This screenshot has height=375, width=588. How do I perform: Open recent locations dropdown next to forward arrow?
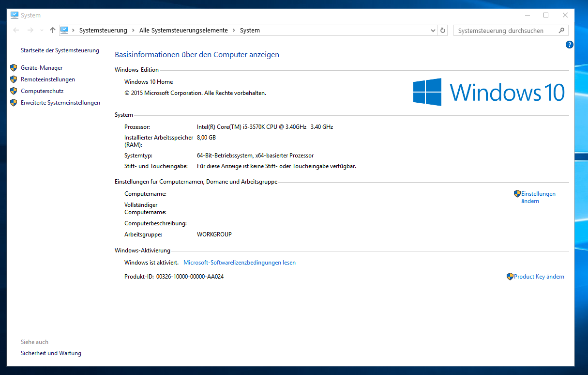[x=41, y=31]
